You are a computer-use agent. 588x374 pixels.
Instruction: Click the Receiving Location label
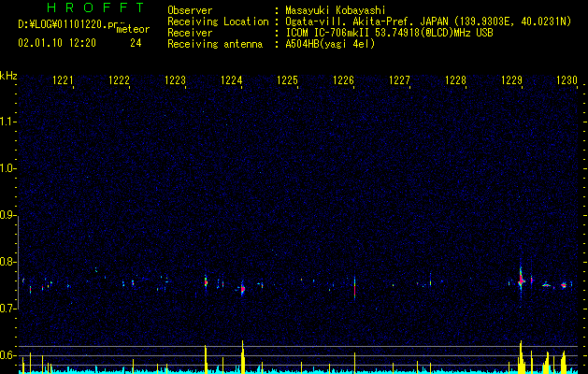tap(218, 22)
